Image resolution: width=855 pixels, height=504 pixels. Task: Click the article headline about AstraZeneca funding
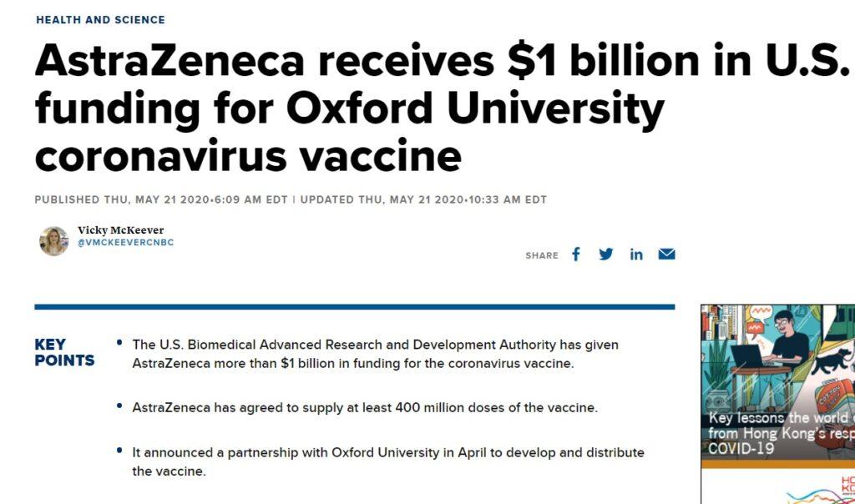(x=442, y=108)
